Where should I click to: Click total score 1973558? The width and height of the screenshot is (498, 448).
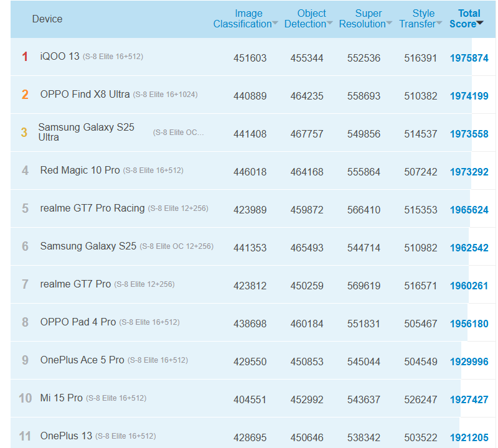[469, 134]
